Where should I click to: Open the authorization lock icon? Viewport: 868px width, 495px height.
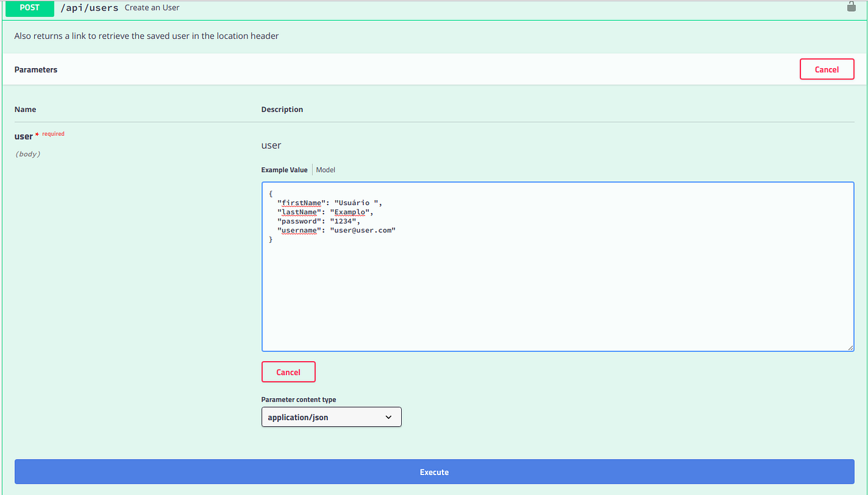click(x=851, y=7)
